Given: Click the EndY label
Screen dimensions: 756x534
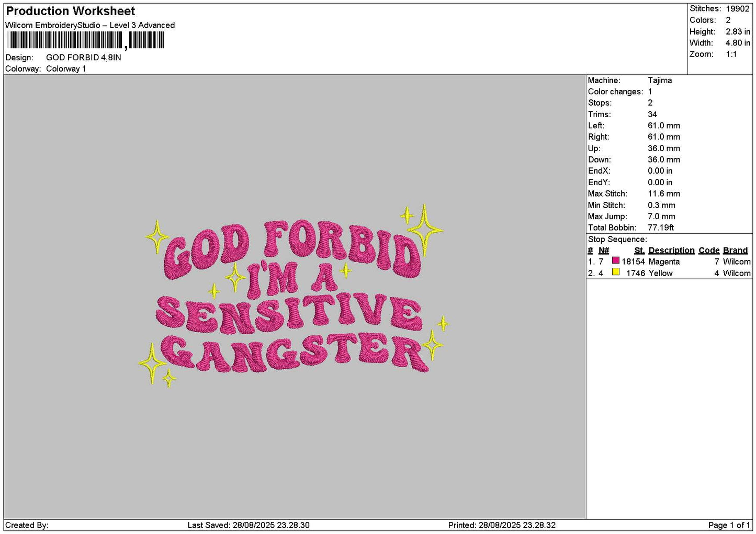Looking at the screenshot, I should 599,183.
